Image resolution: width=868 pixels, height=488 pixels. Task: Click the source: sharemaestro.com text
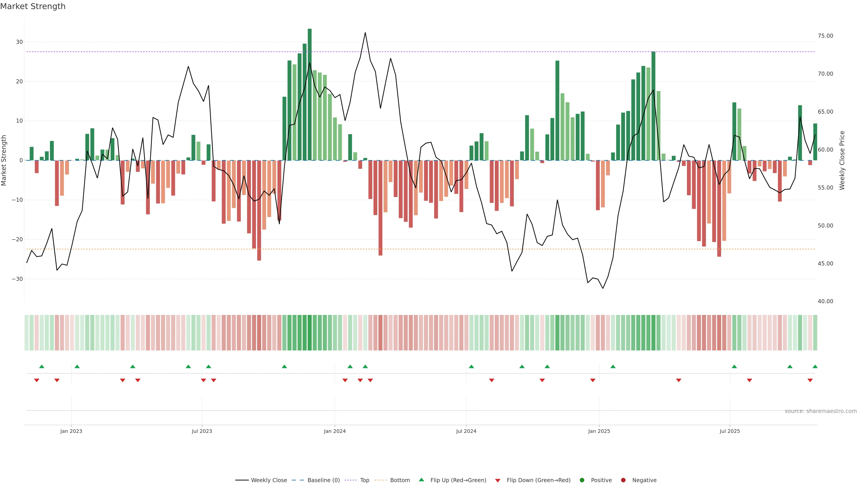[x=821, y=411]
